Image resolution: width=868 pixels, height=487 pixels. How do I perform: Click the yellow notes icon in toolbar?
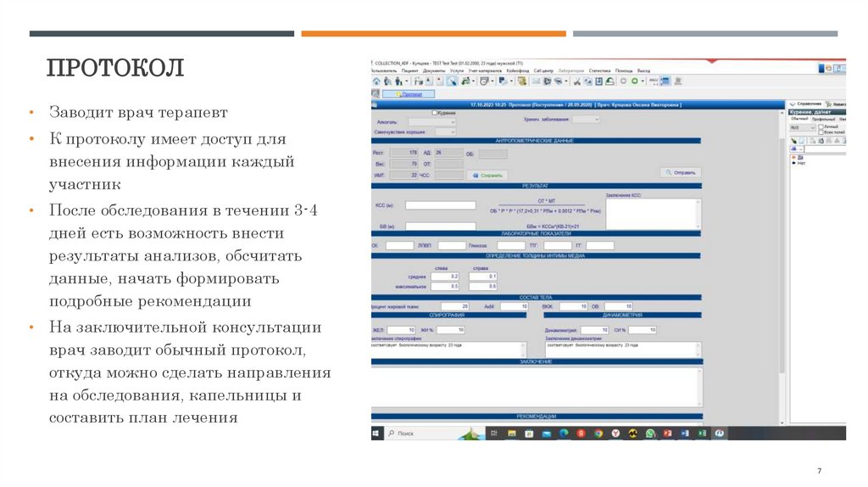(522, 81)
